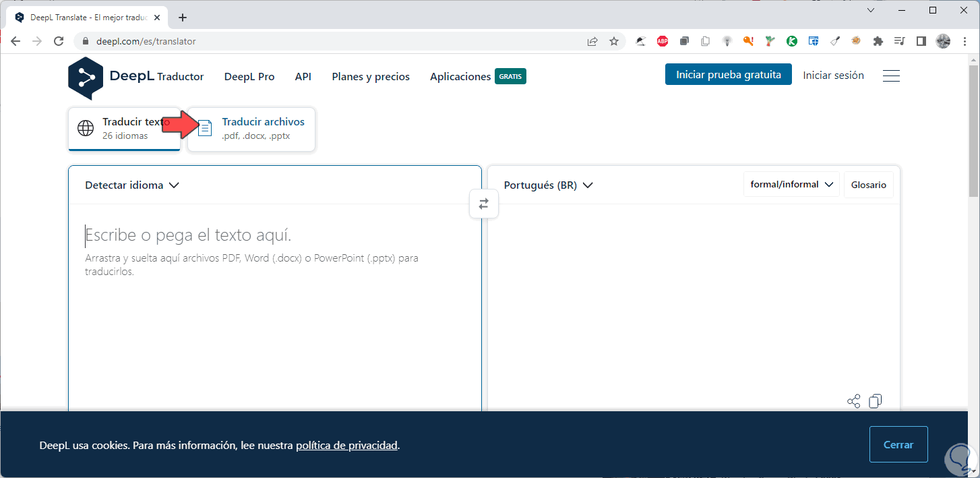Swap source and target languages
Image resolution: width=980 pixels, height=478 pixels.
pos(484,204)
